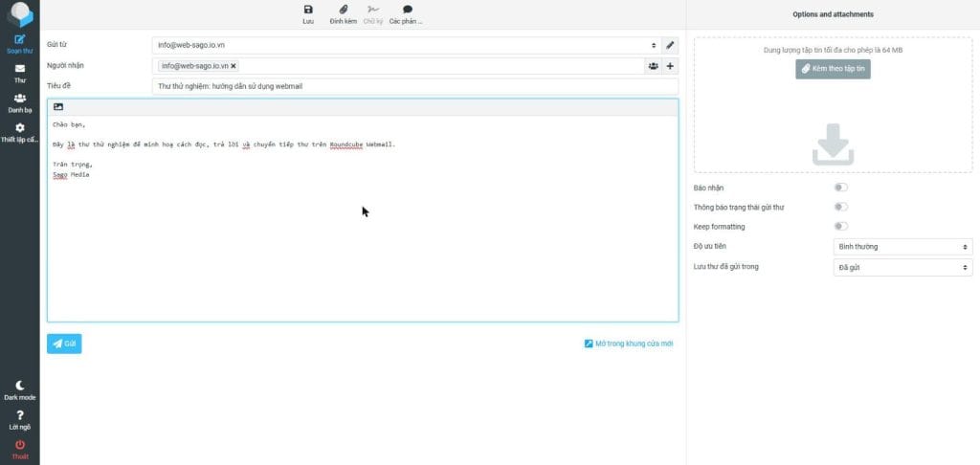980x465 pixels.
Task: Open Mở trong khung cửa mới link
Action: (x=629, y=343)
